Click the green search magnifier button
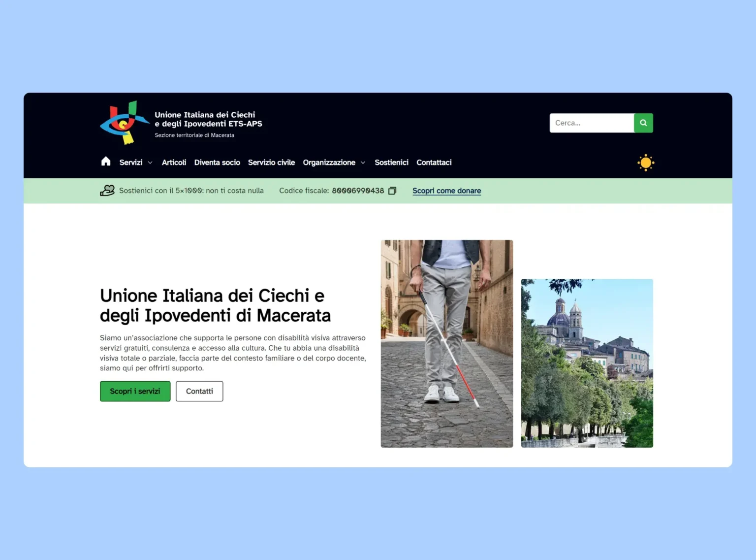This screenshot has height=560, width=756. [643, 123]
